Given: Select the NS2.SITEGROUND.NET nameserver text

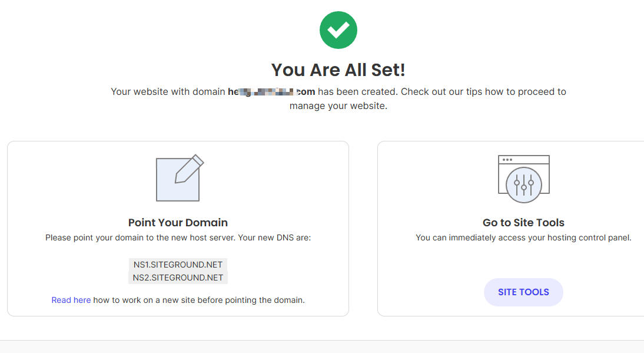Looking at the screenshot, I should 178,278.
